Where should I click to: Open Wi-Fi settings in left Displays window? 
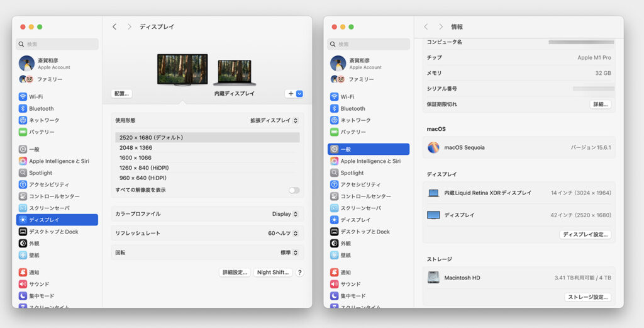(x=57, y=97)
